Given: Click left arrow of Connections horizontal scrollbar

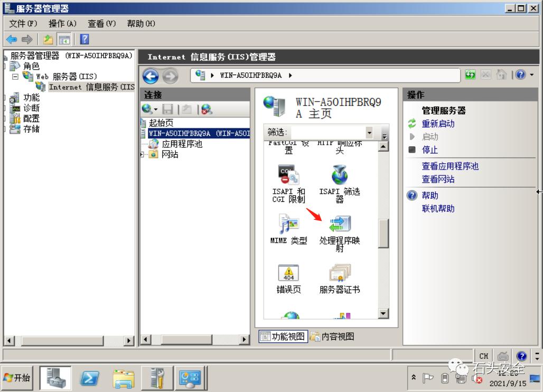Looking at the screenshot, I should pos(146,339).
